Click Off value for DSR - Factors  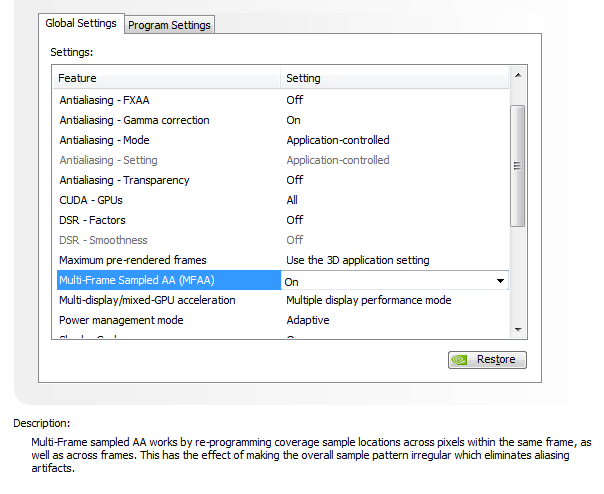pos(295,220)
